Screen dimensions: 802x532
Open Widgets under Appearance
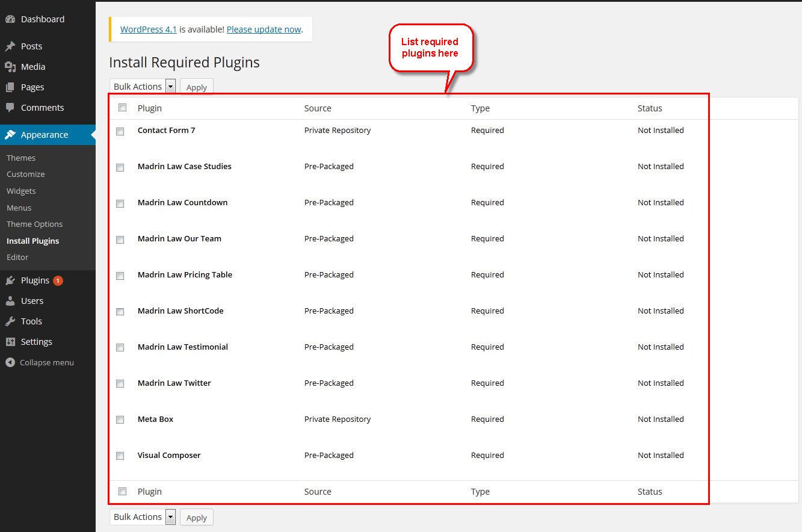[x=21, y=191]
